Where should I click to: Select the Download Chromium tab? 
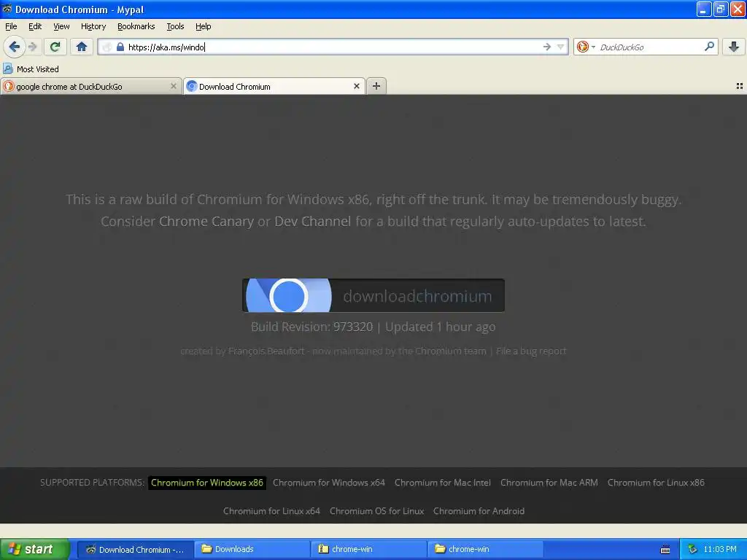(x=274, y=86)
